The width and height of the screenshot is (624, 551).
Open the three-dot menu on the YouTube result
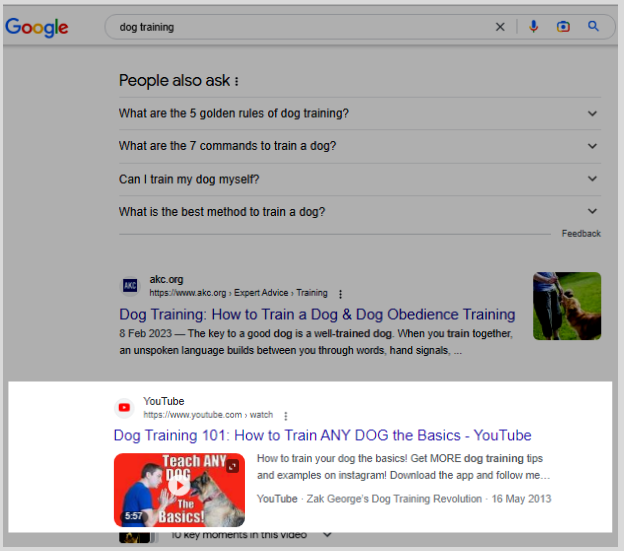[286, 416]
